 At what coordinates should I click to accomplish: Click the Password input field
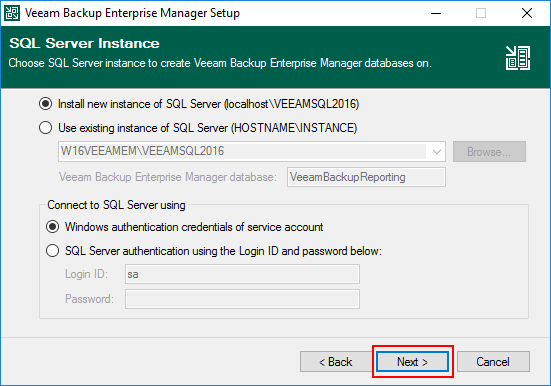(242, 299)
